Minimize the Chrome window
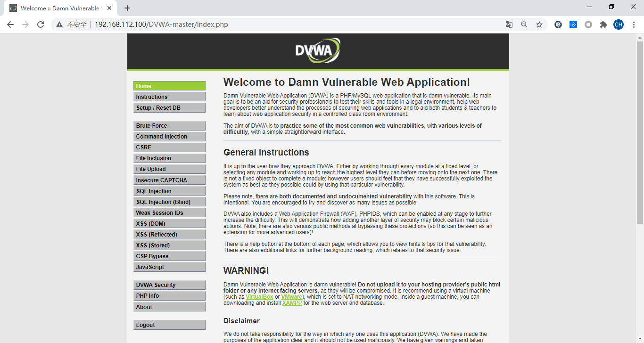Image resolution: width=644 pixels, height=343 pixels. (x=590, y=7)
